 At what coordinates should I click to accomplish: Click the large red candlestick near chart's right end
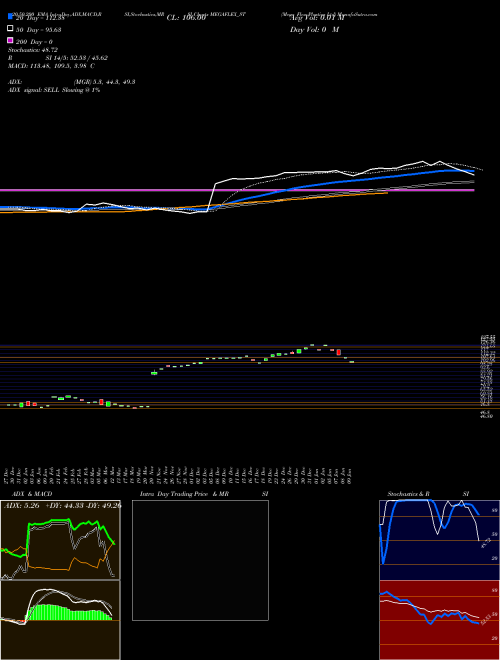338,352
